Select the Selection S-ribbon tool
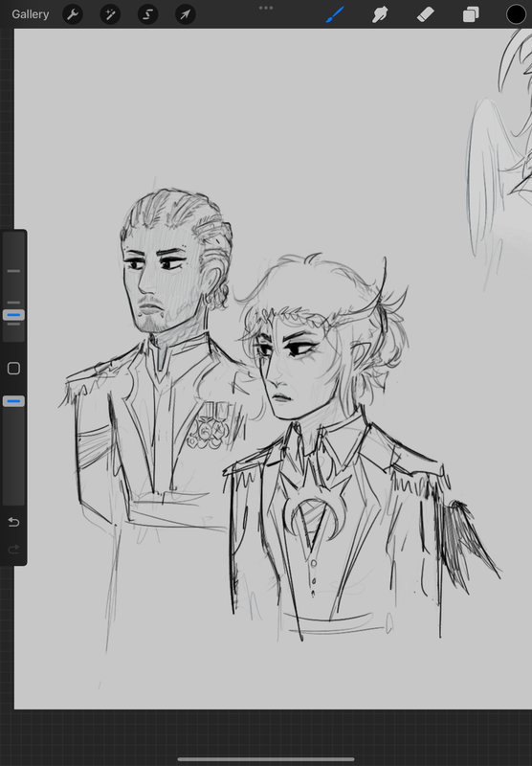This screenshot has width=532, height=766. [x=147, y=14]
